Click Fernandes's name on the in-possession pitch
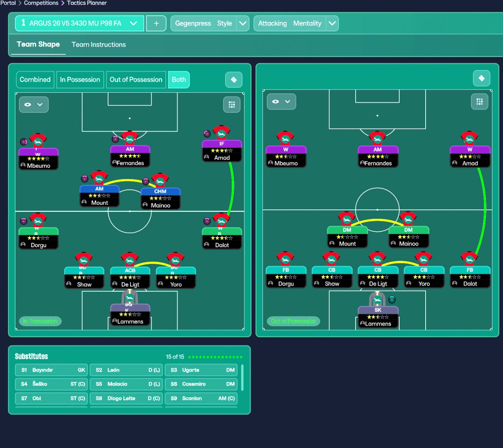 point(130,163)
